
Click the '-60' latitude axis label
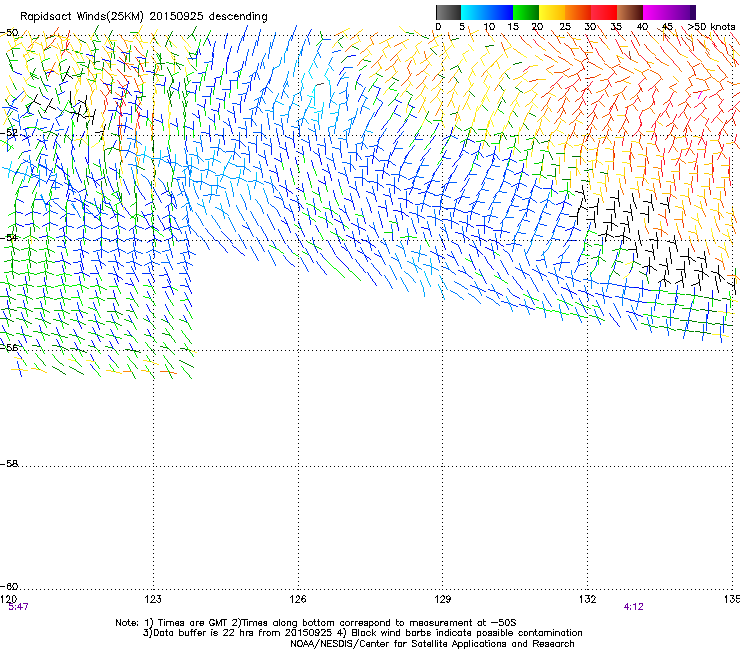pos(9,587)
